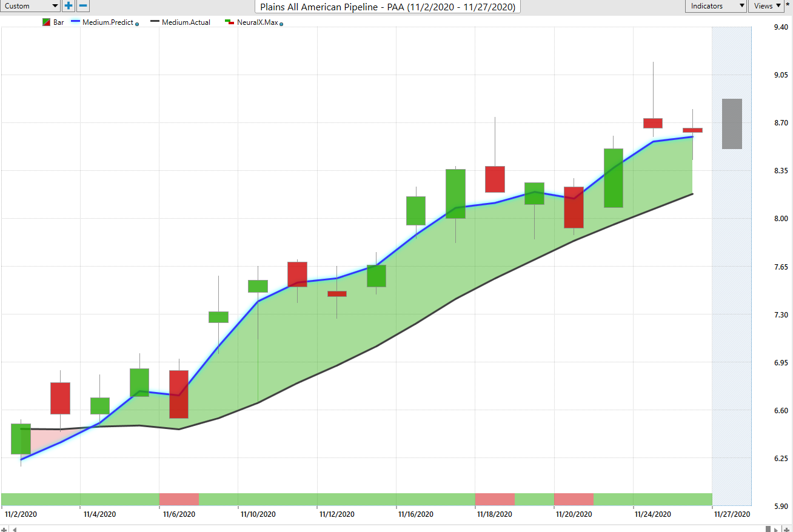Select the NeuralX.Max legend label
The image size is (793, 532).
tap(257, 22)
